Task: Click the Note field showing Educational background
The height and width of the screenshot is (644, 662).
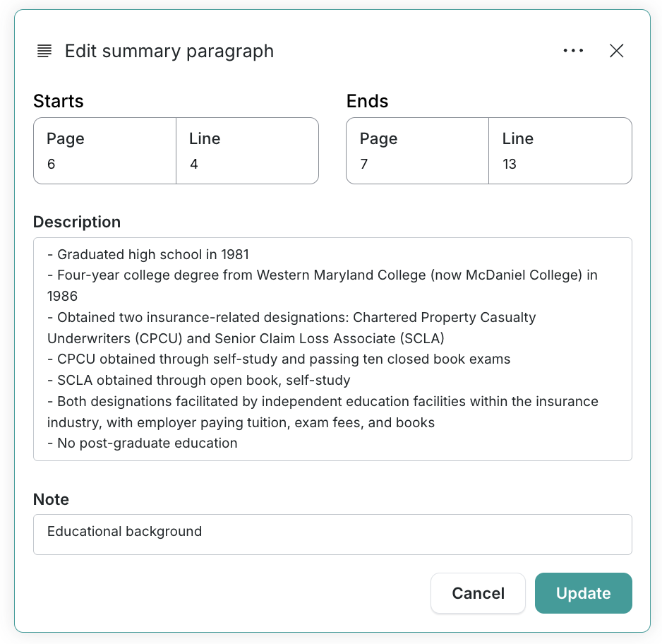Action: tap(332, 535)
